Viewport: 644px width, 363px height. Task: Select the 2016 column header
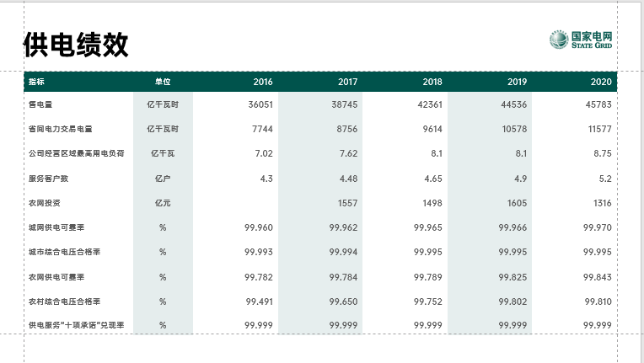tap(263, 82)
